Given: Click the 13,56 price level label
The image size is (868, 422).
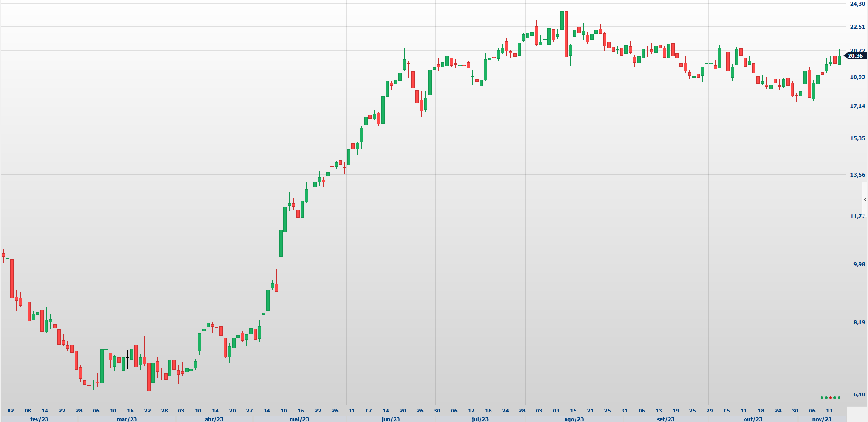Looking at the screenshot, I should (x=857, y=175).
